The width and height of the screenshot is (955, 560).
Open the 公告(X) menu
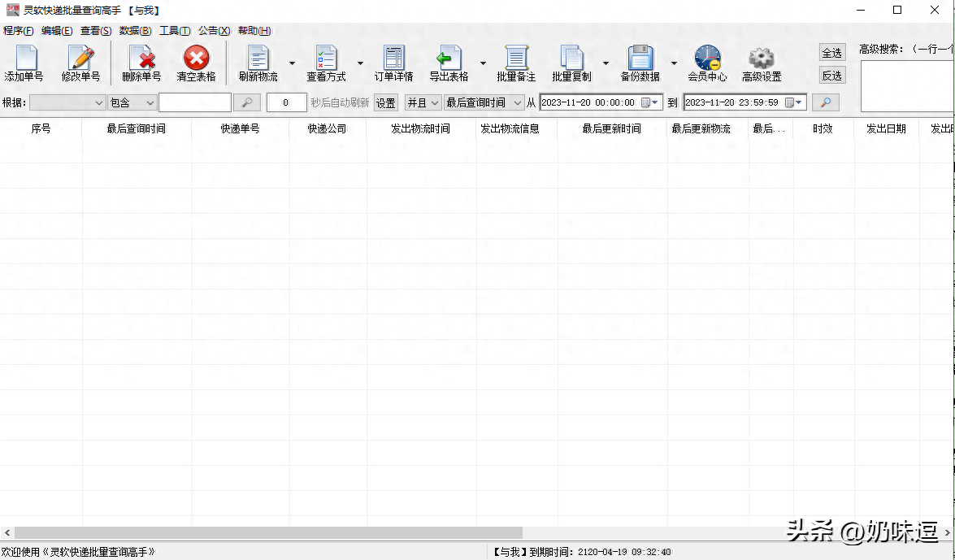(x=213, y=30)
